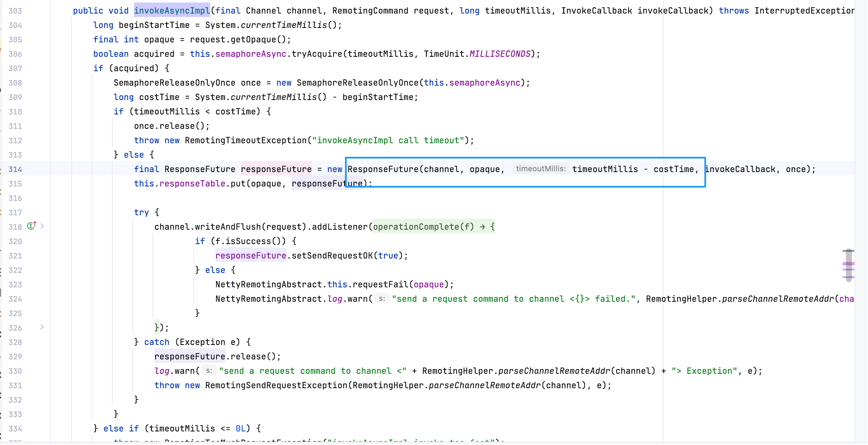The image size is (868, 445).
Task: Click line number 328 in the gutter
Action: pyautogui.click(x=15, y=342)
